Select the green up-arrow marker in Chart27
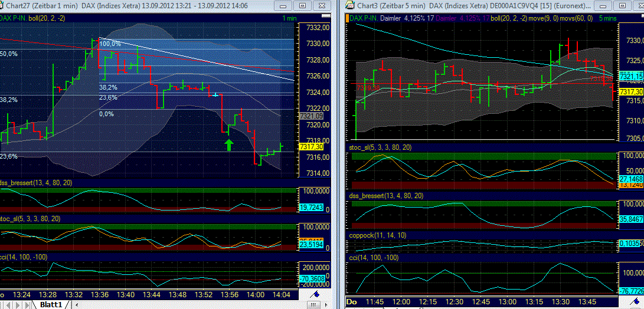The width and height of the screenshot is (644, 309). [x=229, y=144]
